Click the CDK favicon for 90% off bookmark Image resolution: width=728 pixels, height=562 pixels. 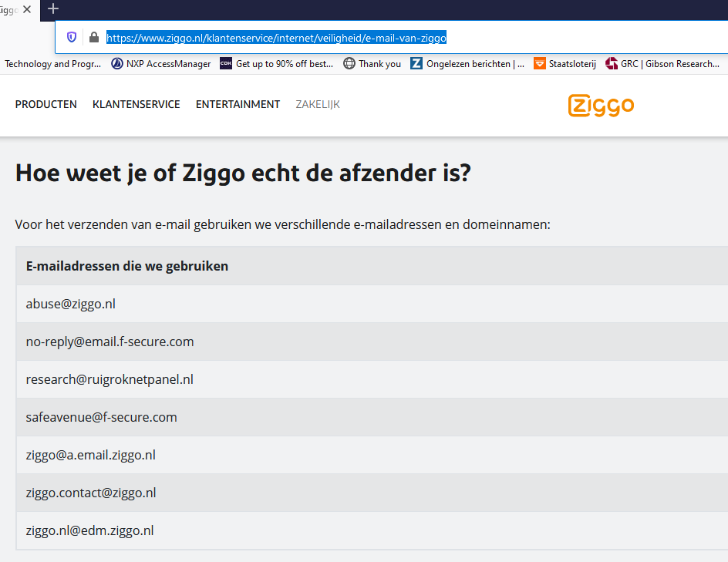pyautogui.click(x=226, y=63)
